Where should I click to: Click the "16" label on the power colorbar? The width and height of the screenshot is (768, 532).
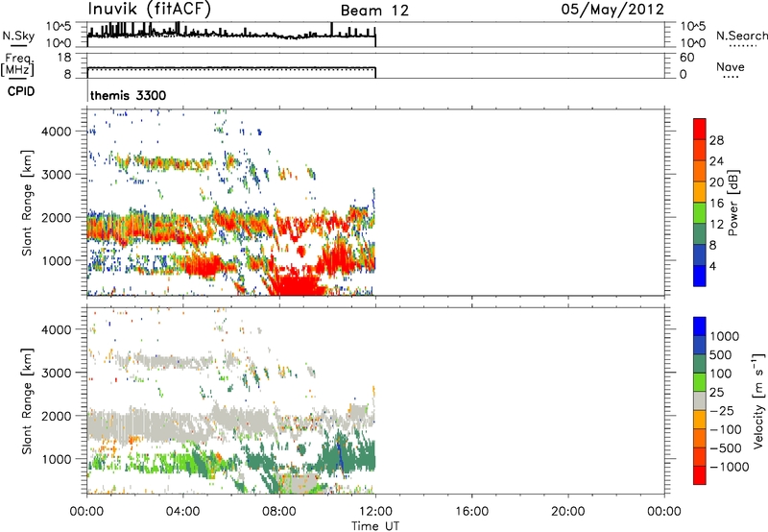click(x=716, y=203)
